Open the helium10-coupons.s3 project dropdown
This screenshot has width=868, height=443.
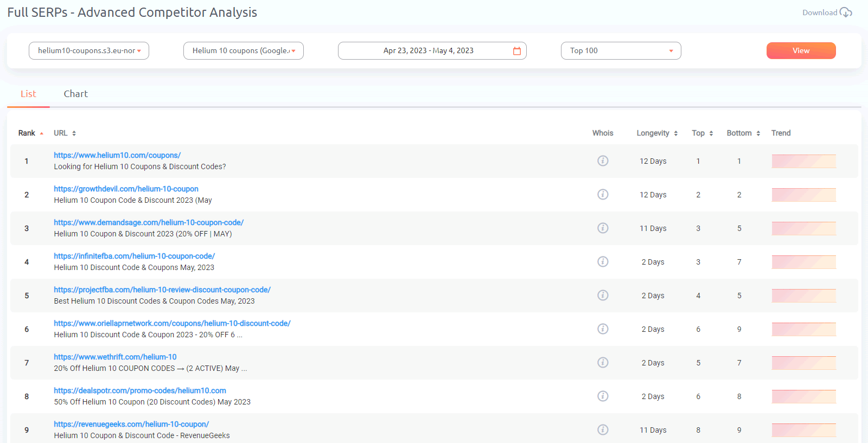(x=89, y=51)
